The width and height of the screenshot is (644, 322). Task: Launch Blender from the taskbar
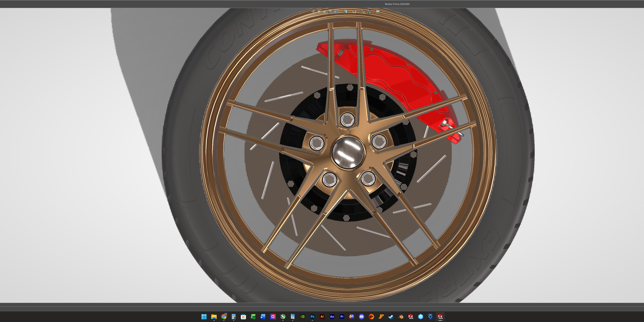401,317
